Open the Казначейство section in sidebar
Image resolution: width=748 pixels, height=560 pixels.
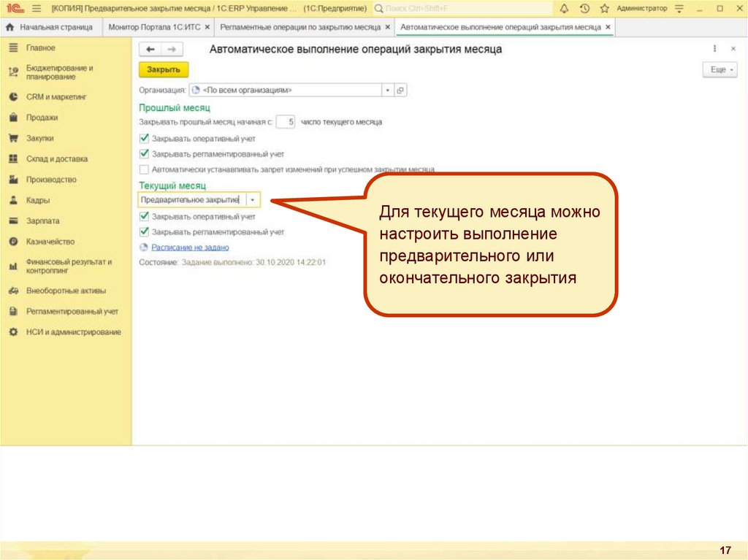[50, 242]
